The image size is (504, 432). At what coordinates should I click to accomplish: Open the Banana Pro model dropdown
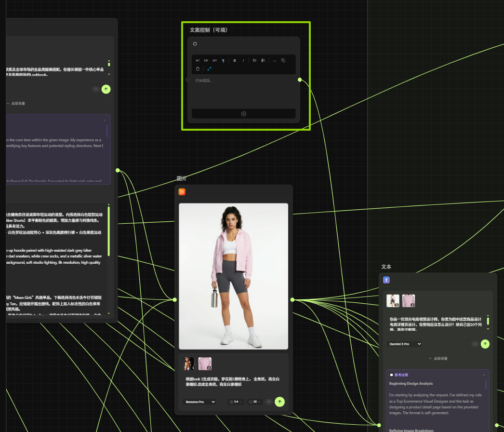click(x=199, y=402)
